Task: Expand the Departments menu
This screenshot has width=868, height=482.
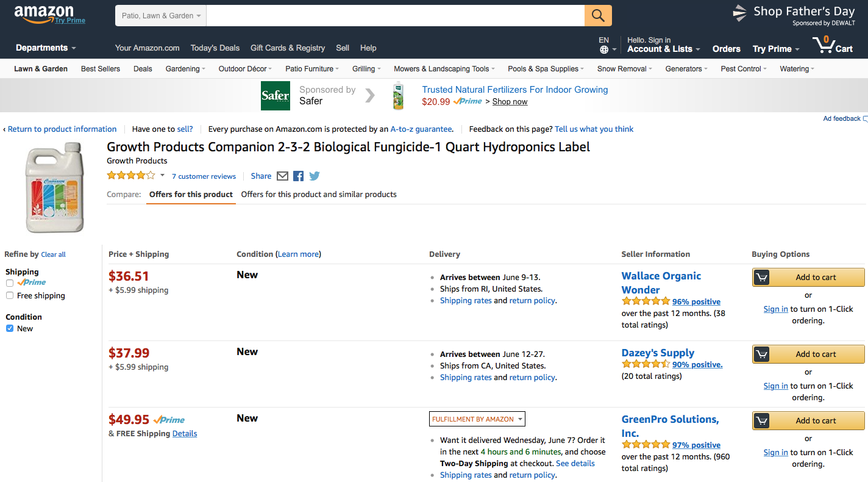Action: click(x=46, y=48)
